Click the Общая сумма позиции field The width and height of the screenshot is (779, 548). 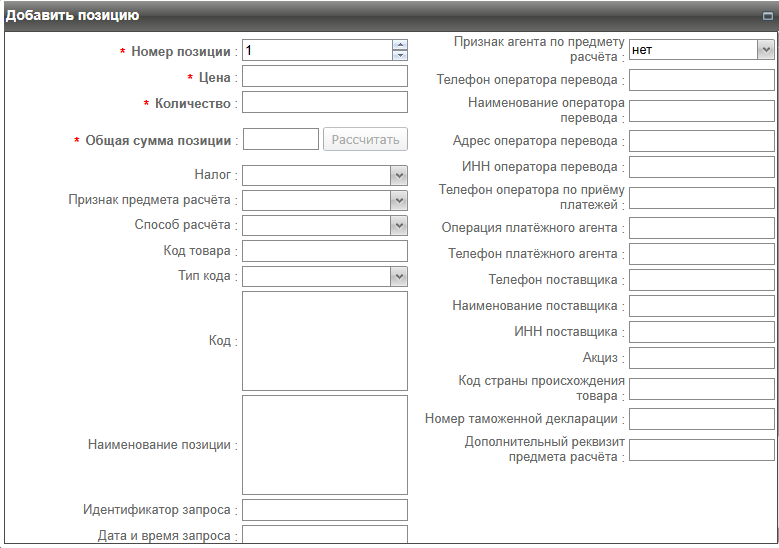(280, 140)
